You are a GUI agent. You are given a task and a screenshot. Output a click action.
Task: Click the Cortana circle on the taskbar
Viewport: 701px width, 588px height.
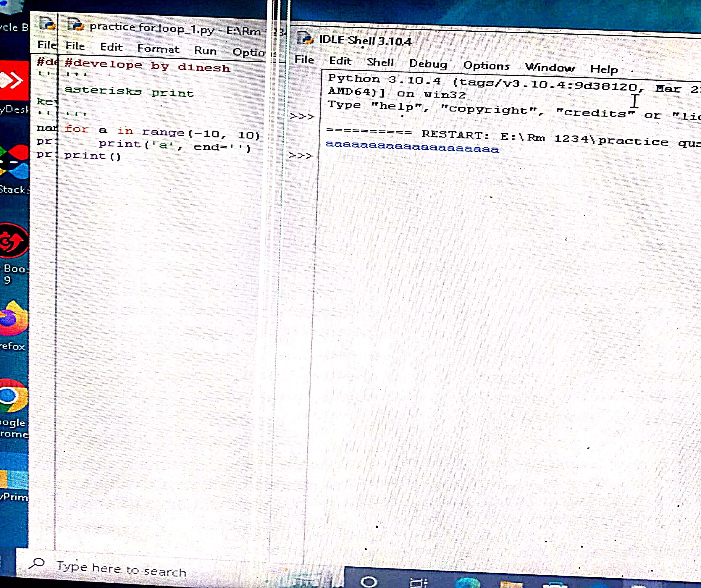(369, 582)
